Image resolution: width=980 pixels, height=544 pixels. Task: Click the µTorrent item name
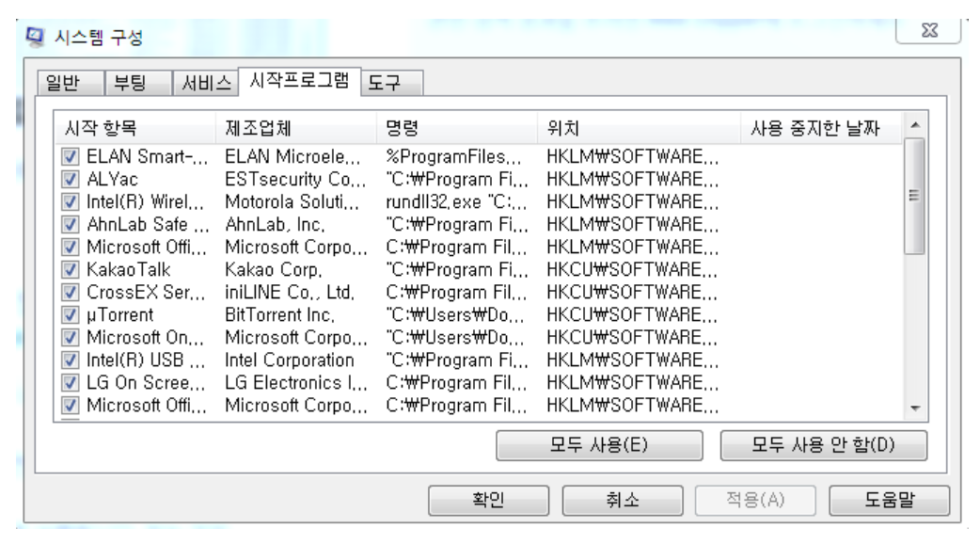pos(120,314)
